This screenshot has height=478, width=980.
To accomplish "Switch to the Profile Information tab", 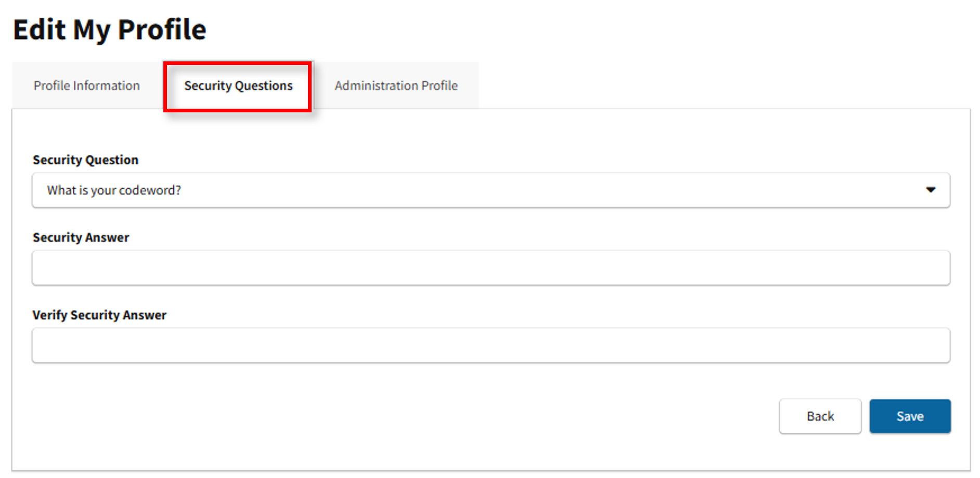I will click(x=87, y=86).
